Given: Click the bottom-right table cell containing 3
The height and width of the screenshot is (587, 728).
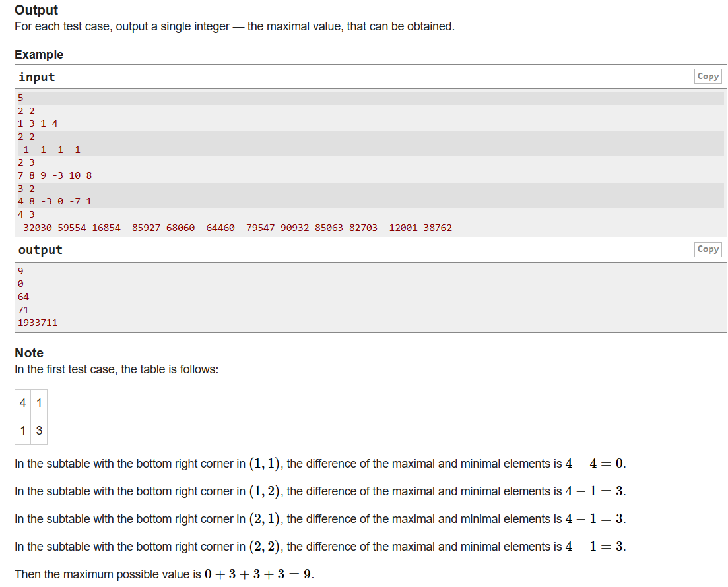Looking at the screenshot, I should [39, 431].
